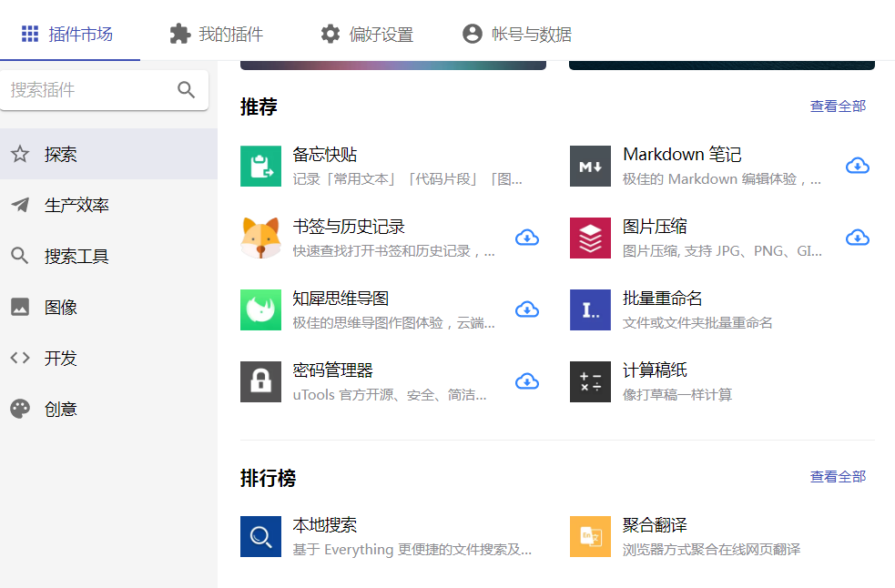Select the 开发 category

pos(108,358)
